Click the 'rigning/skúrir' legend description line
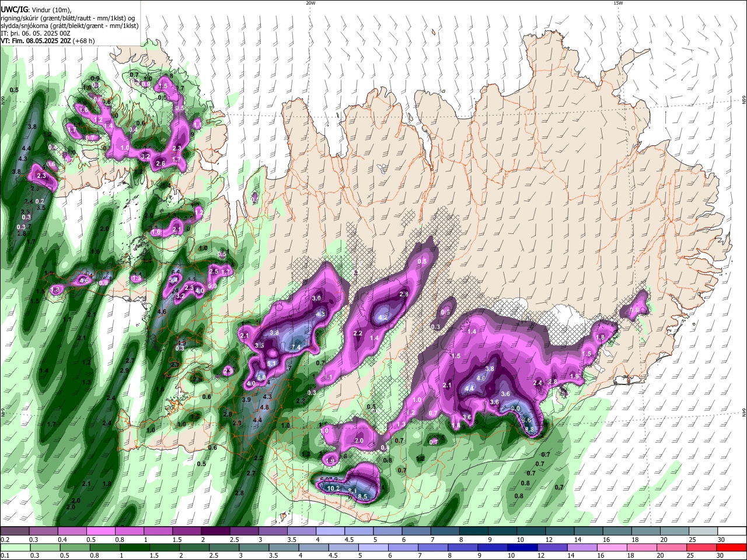Screen dimensions: 747x560 click(x=68, y=18)
